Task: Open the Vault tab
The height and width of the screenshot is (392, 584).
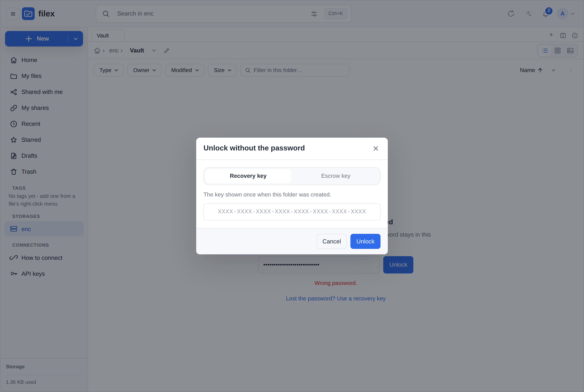Action: 108,36
